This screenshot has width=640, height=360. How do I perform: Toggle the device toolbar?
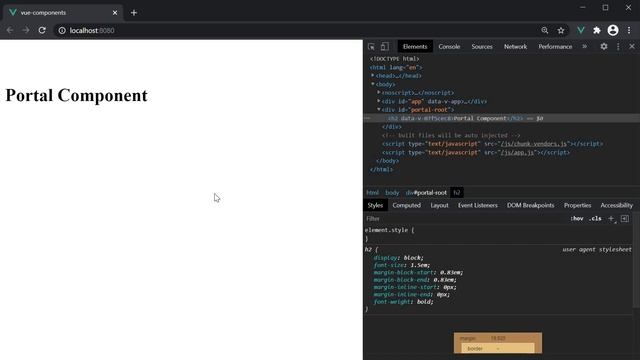[384, 47]
